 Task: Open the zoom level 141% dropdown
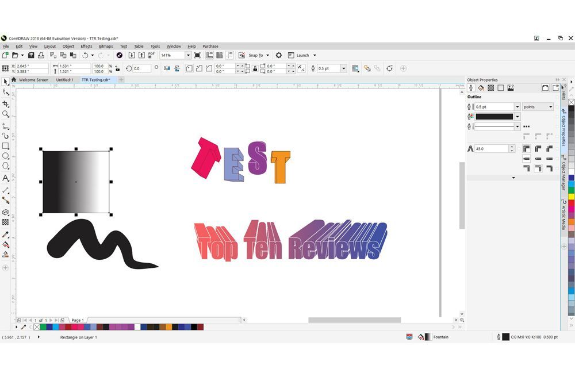pos(188,55)
